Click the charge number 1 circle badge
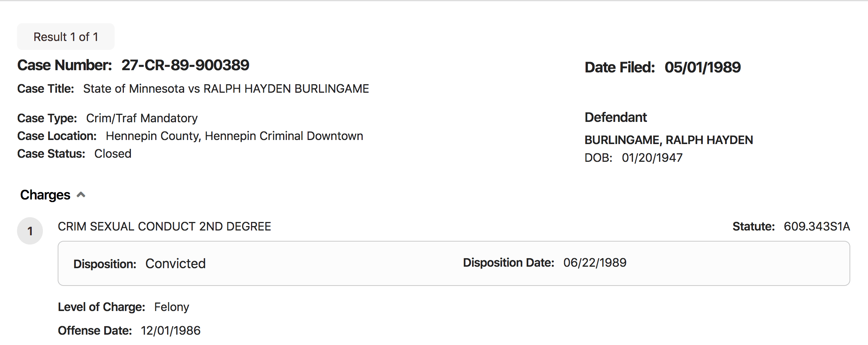The width and height of the screenshot is (868, 345). 30,231
